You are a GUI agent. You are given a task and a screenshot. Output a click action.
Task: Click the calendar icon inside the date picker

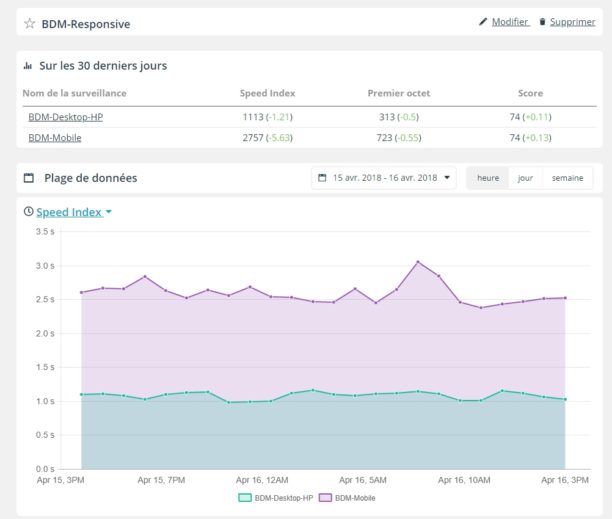click(x=322, y=178)
